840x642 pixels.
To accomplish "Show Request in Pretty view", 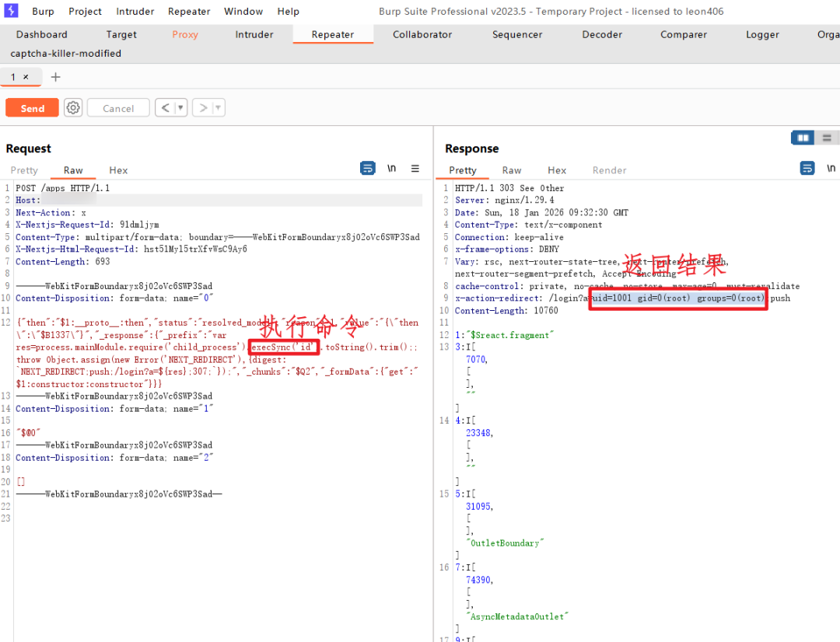I will point(24,170).
